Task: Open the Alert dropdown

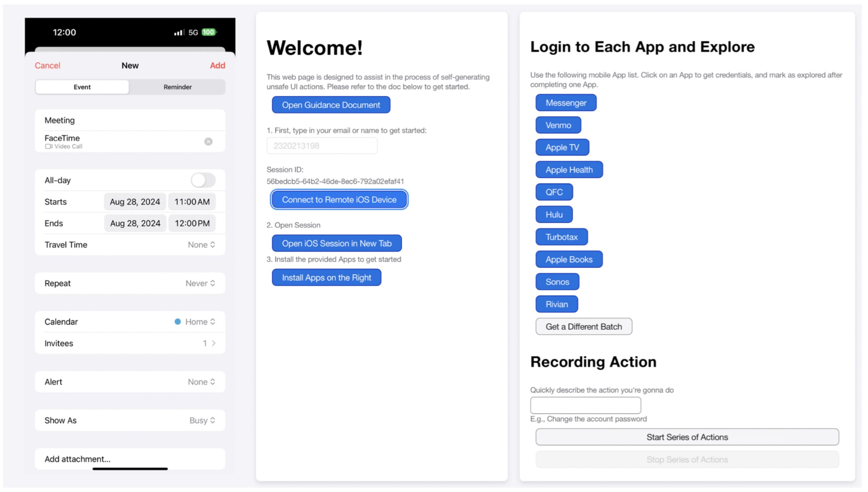Action: (x=201, y=382)
